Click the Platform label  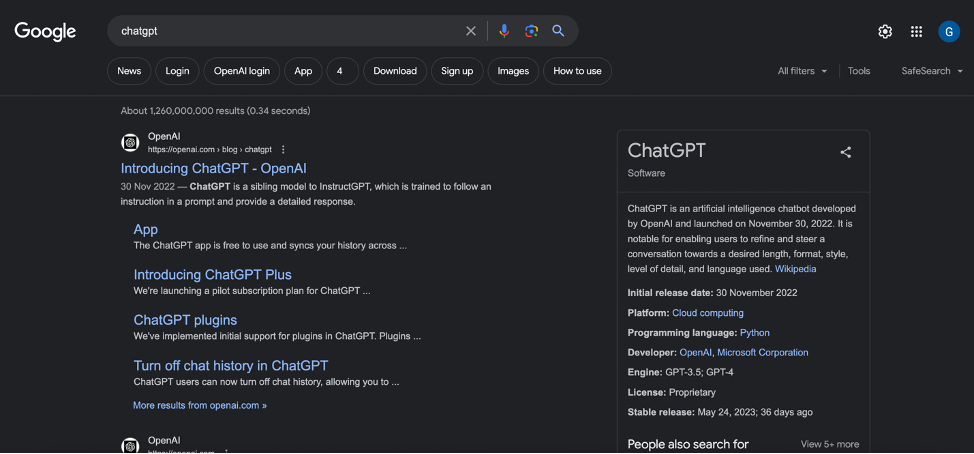point(649,313)
